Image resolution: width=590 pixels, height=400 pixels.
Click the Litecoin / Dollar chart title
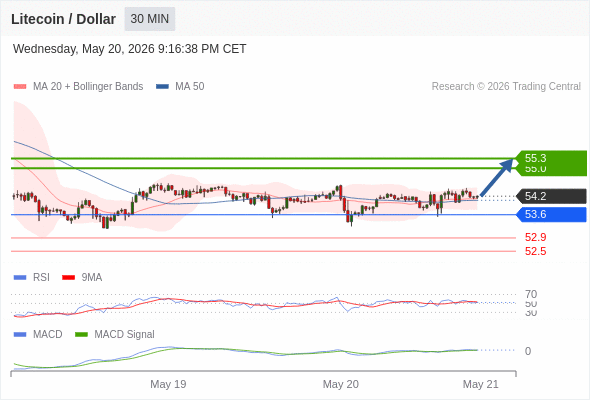point(63,19)
